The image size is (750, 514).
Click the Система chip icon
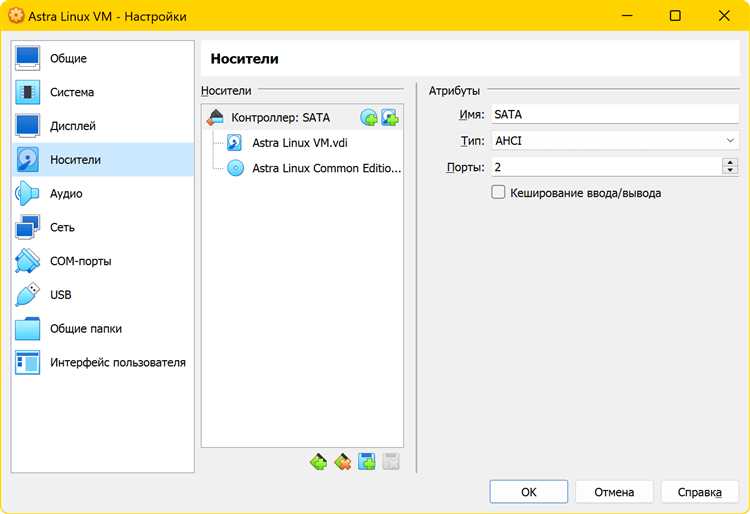coord(27,92)
